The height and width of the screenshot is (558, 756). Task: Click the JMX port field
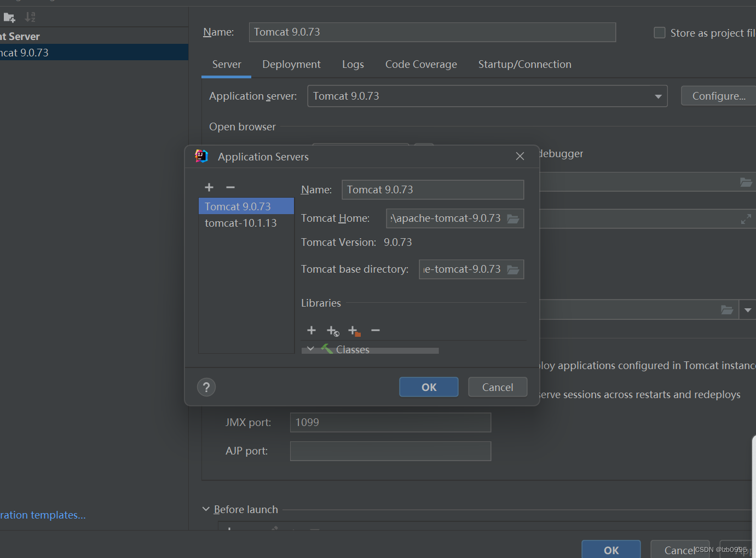[390, 423]
